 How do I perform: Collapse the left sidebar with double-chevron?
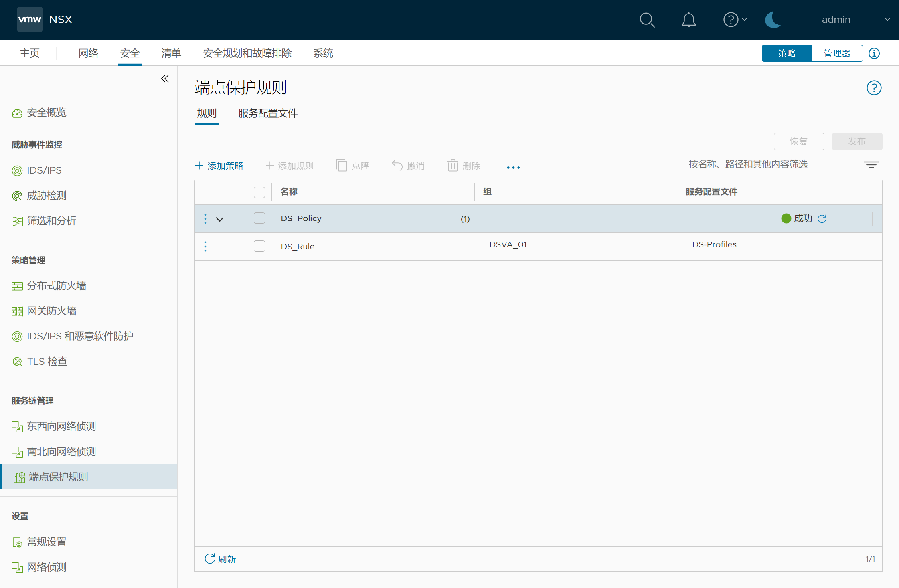pos(165,79)
